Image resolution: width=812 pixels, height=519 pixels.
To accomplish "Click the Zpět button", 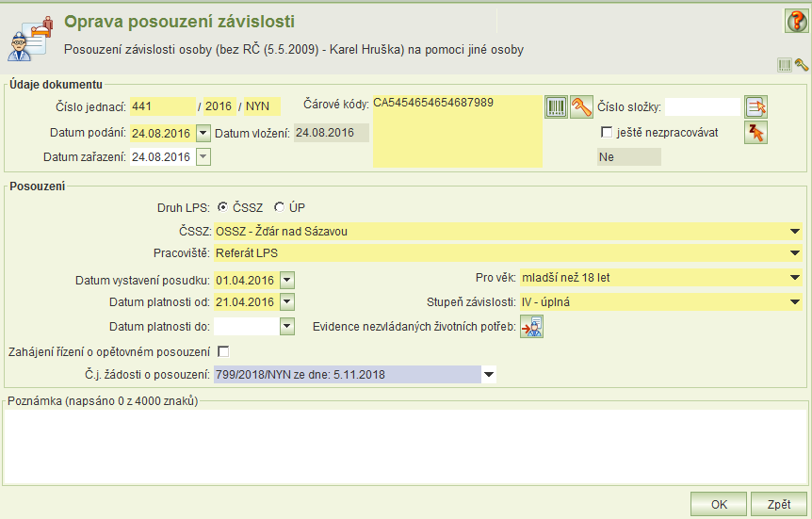I will [x=779, y=504].
